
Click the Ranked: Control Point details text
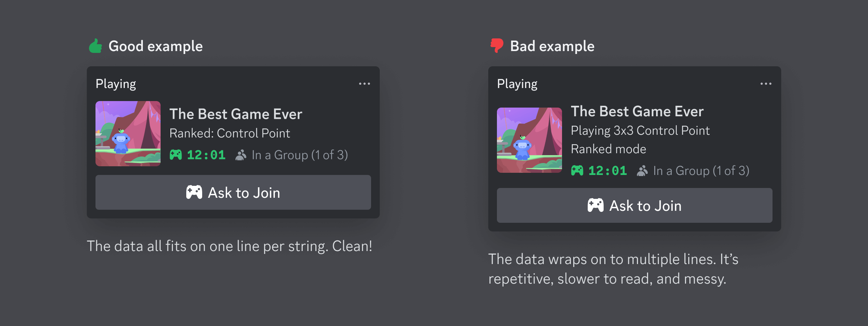pyautogui.click(x=230, y=133)
